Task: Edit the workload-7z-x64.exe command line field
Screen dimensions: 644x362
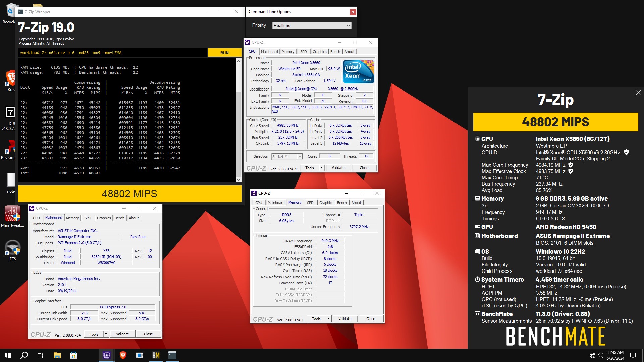Action: tap(112, 53)
